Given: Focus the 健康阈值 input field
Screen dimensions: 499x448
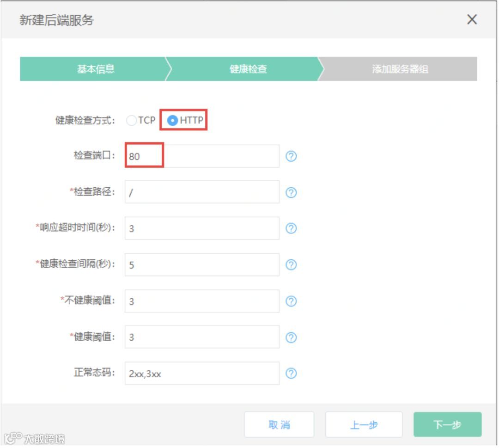Looking at the screenshot, I should pos(202,337).
